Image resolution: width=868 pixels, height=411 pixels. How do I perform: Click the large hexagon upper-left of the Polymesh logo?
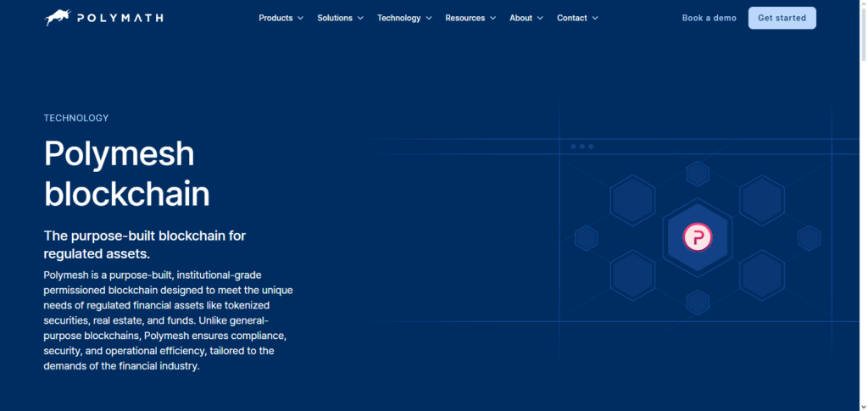632,200
